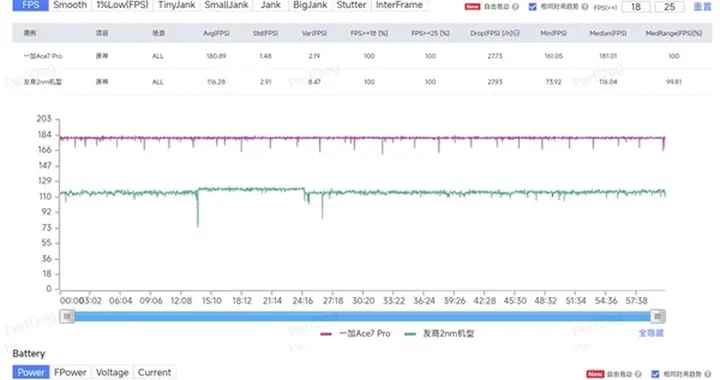Screen dimensions: 720x380
Task: Click the 友商2nm机型 legend label
Action: click(x=448, y=334)
